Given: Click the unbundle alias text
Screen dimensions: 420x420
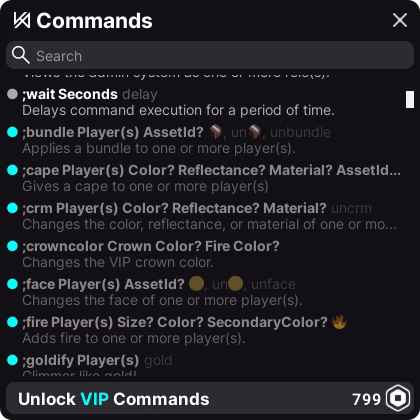Looking at the screenshot, I should [300, 132].
